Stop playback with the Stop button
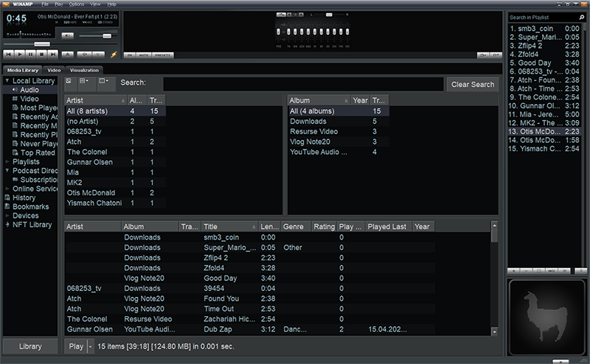This screenshot has height=364, width=590. (42, 55)
